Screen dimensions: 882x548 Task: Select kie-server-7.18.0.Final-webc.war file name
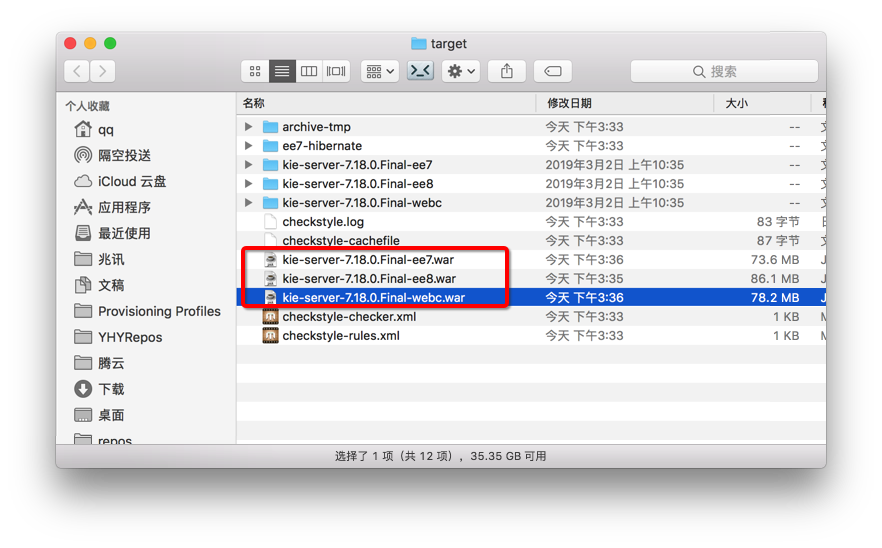[374, 298]
